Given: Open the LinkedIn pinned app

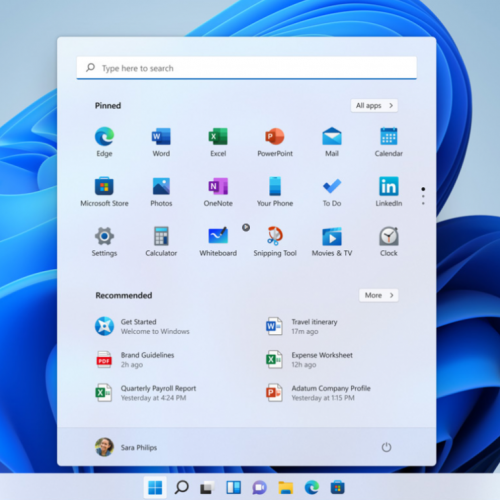Looking at the screenshot, I should (x=389, y=192).
